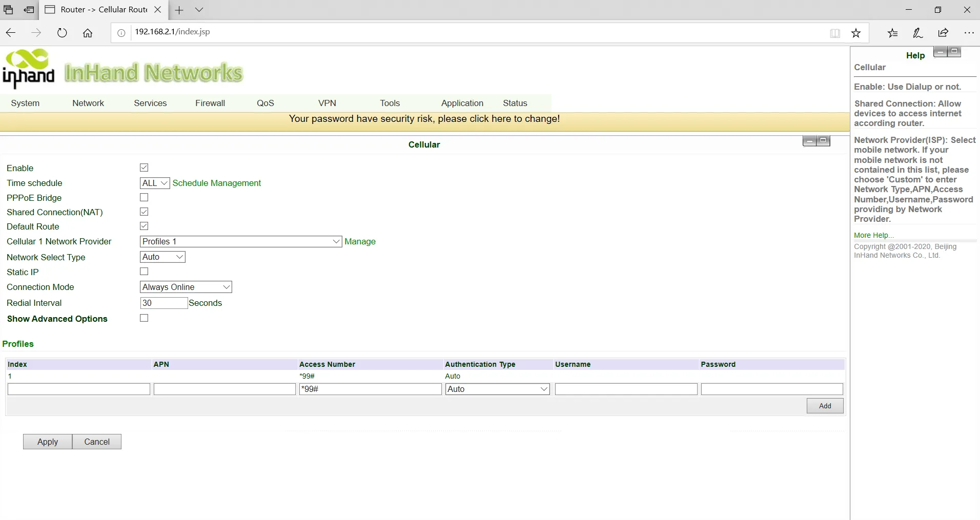Open browser settings and more menu
This screenshot has height=520, width=980.
pos(969,33)
